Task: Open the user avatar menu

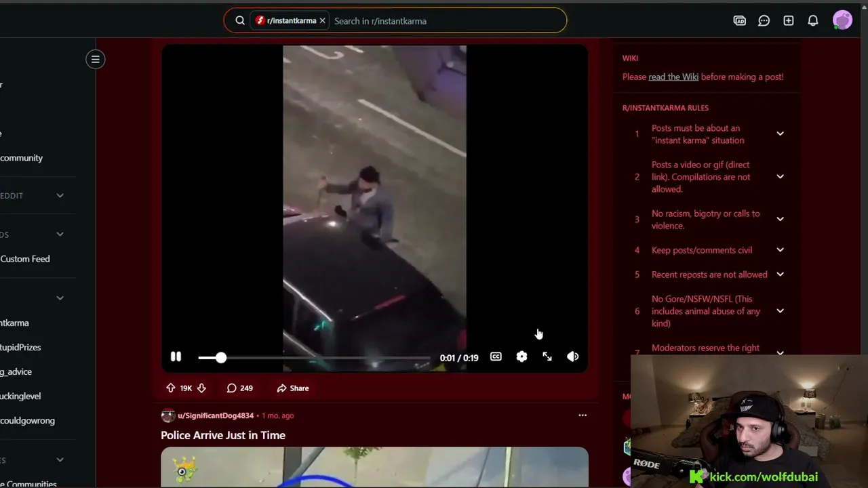Action: tap(842, 20)
